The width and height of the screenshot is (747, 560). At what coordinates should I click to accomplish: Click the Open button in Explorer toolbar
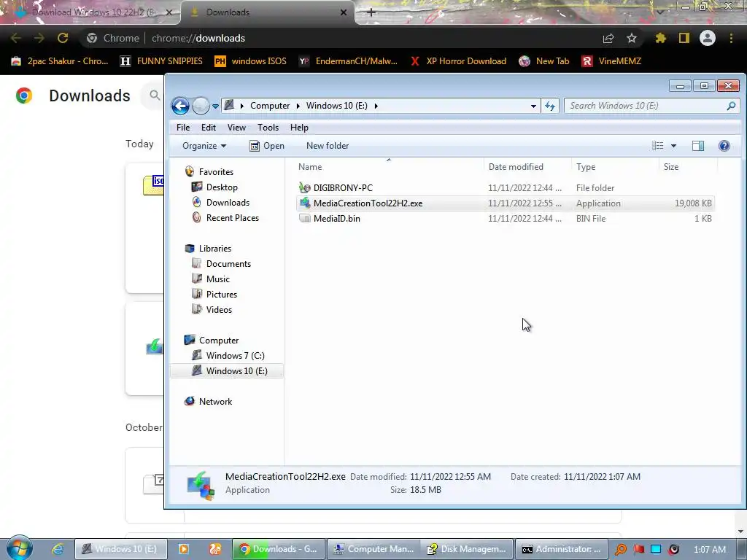pyautogui.click(x=267, y=146)
